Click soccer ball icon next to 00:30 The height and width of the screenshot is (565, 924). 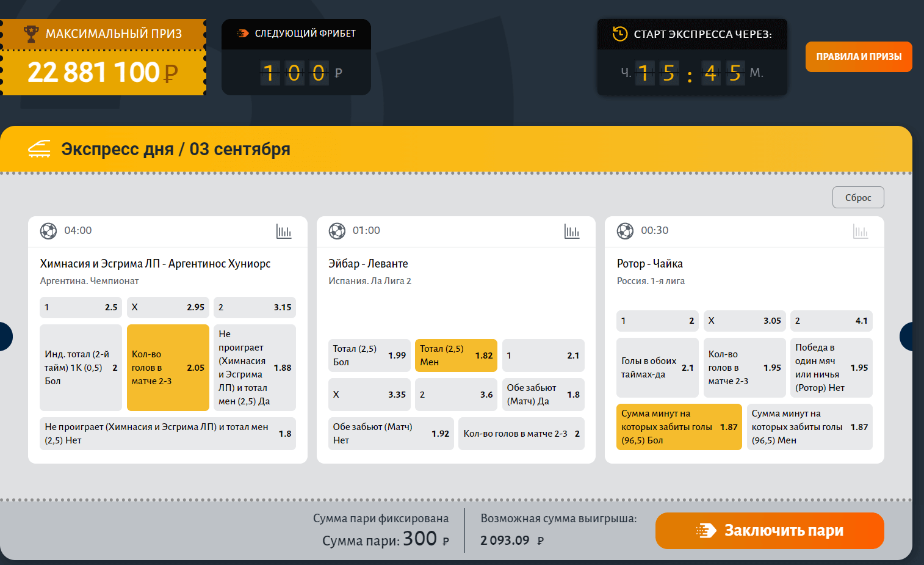click(625, 231)
